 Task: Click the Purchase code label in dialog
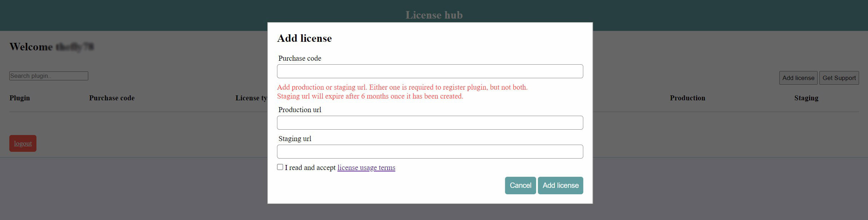tap(299, 59)
